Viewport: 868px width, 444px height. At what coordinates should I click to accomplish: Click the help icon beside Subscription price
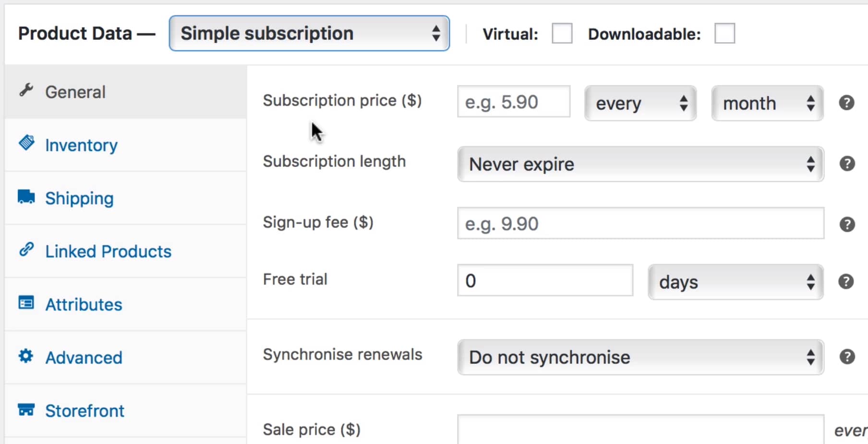pos(846,103)
